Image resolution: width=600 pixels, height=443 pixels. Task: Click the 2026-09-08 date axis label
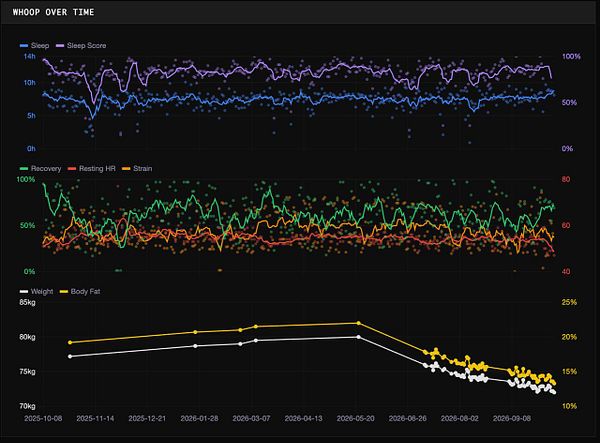[512, 419]
